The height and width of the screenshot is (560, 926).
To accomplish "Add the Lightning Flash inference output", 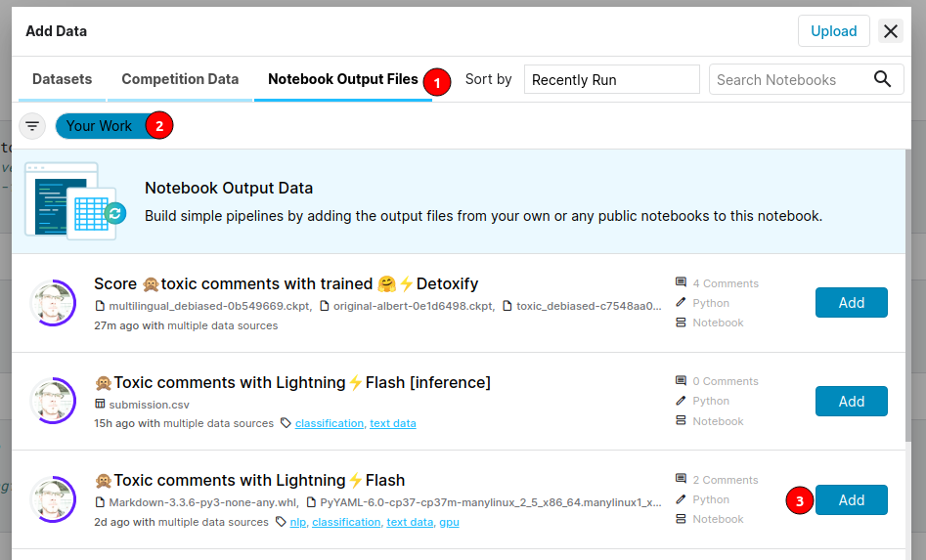I will click(x=851, y=401).
